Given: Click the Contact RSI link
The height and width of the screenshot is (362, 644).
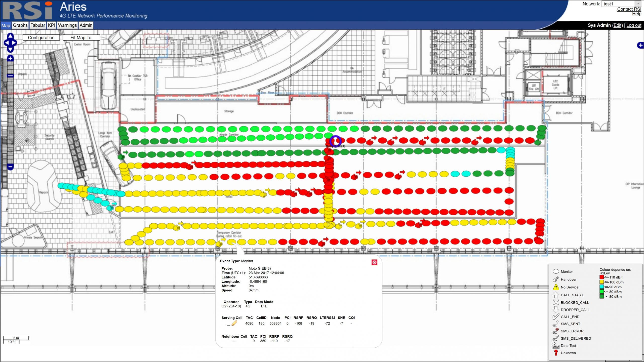Looking at the screenshot, I should click(629, 9).
